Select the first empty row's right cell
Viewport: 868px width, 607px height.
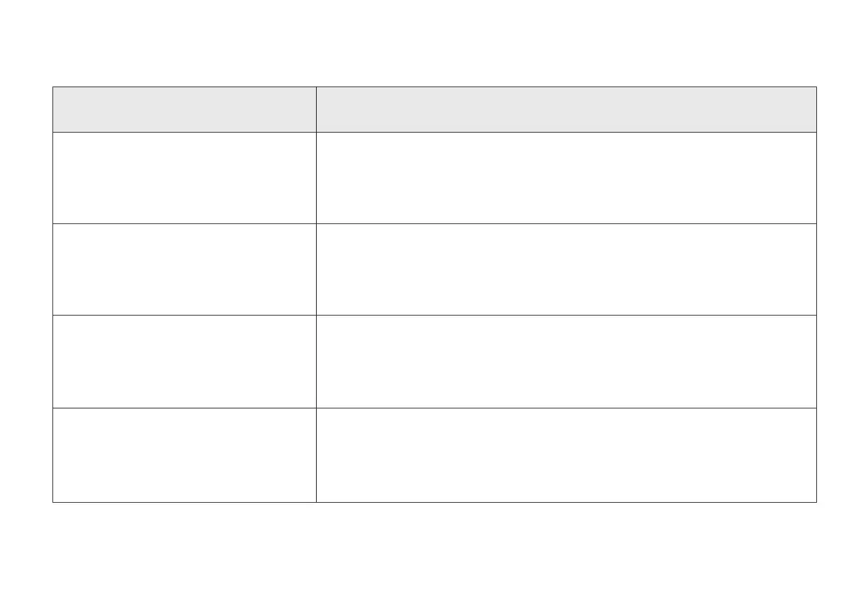tap(566, 178)
